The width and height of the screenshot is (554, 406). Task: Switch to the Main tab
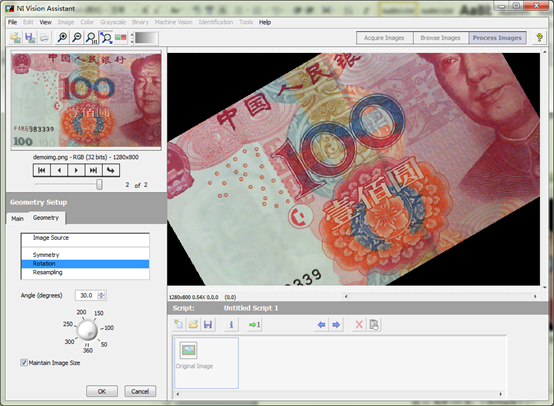17,219
